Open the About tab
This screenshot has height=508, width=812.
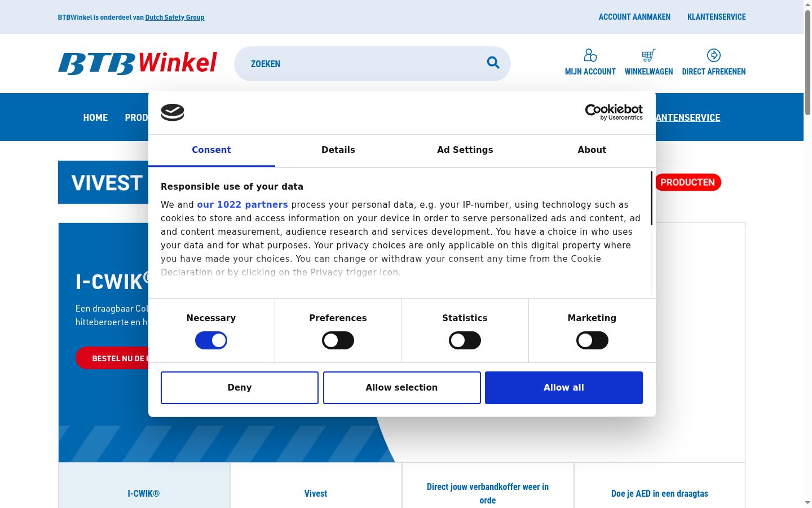click(x=592, y=150)
